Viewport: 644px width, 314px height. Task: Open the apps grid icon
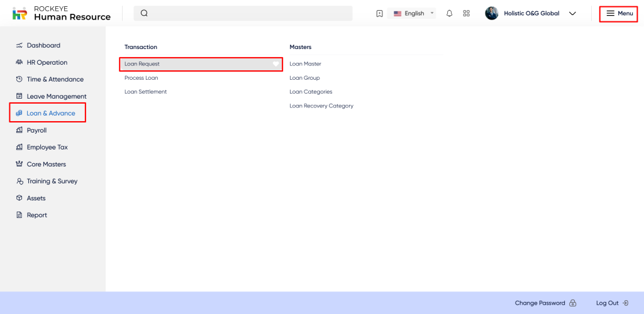[466, 13]
